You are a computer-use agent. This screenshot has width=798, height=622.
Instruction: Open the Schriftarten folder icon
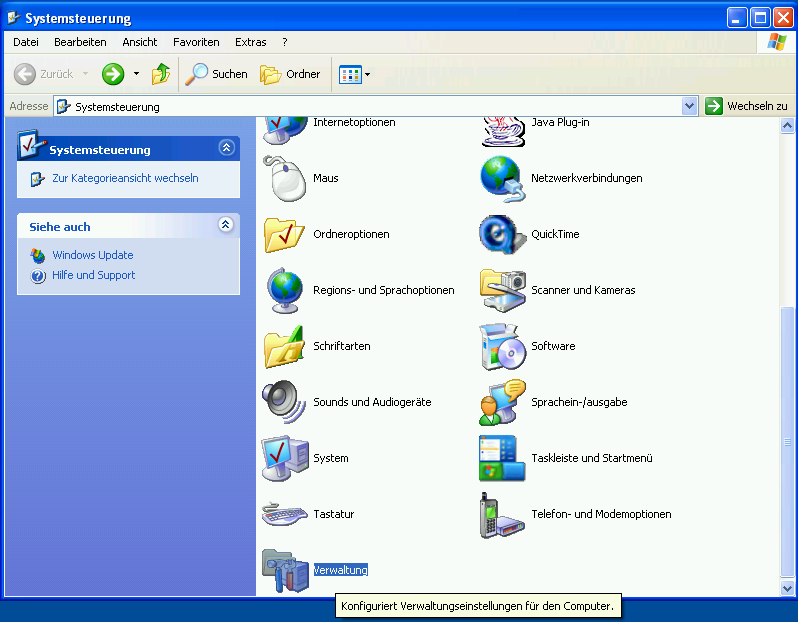click(x=283, y=347)
